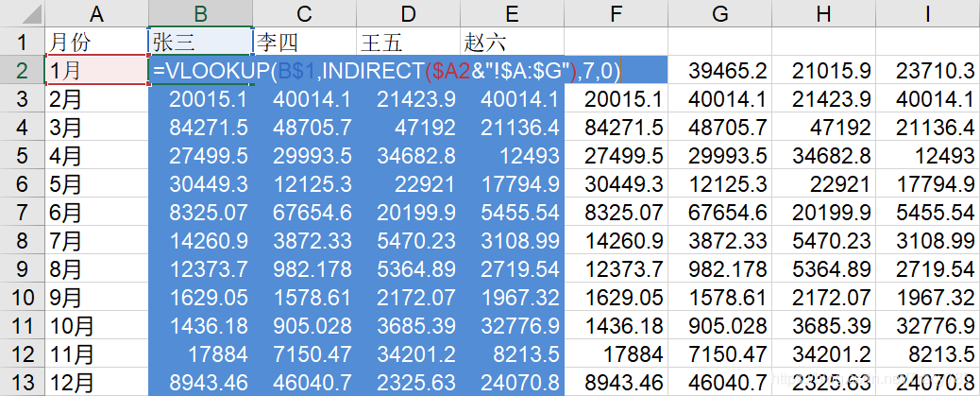Click 5455.54 in column I

[x=927, y=212]
